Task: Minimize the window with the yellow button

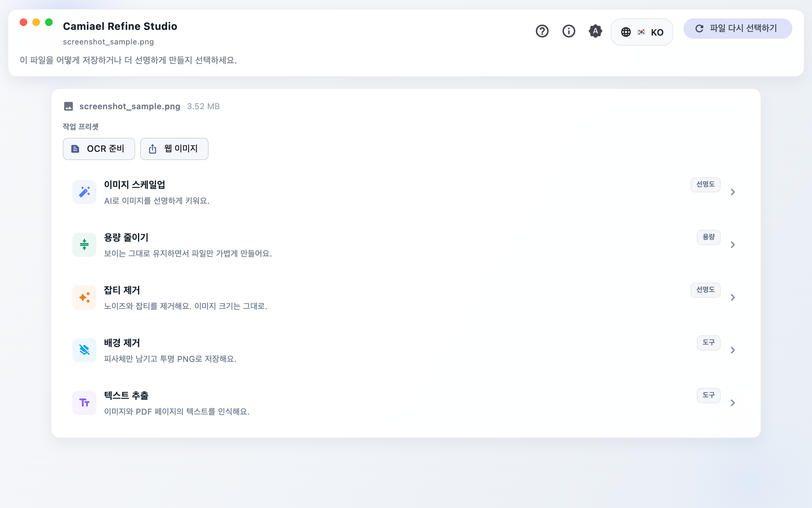Action: (36, 22)
